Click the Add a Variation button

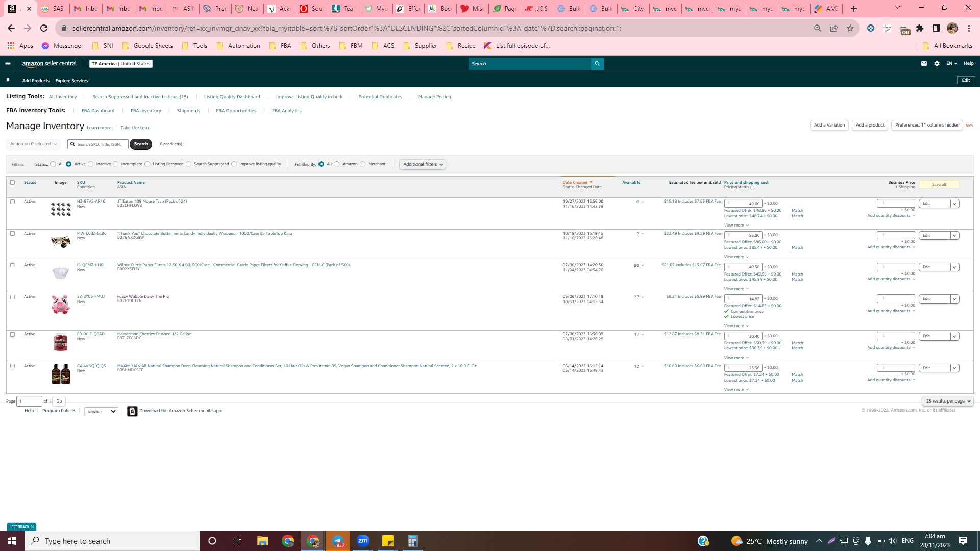coord(829,125)
